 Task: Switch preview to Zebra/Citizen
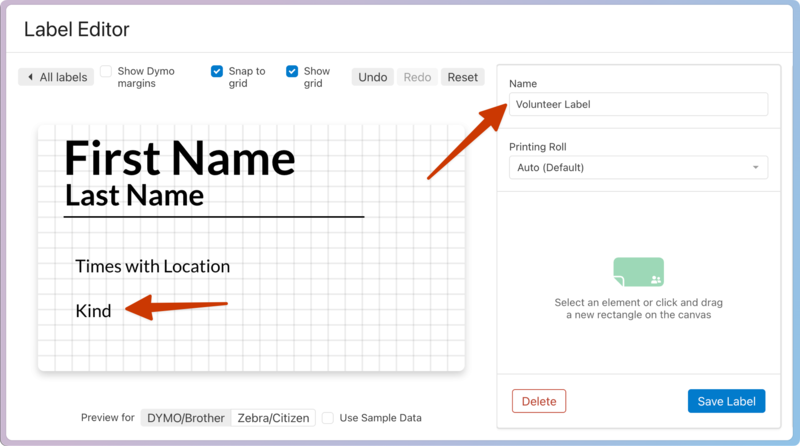tap(274, 418)
